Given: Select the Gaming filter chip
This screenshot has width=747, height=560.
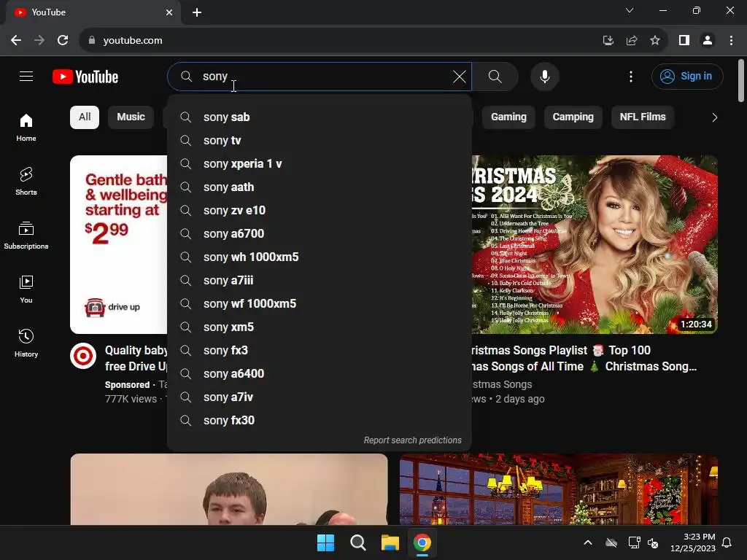Looking at the screenshot, I should pos(508,117).
